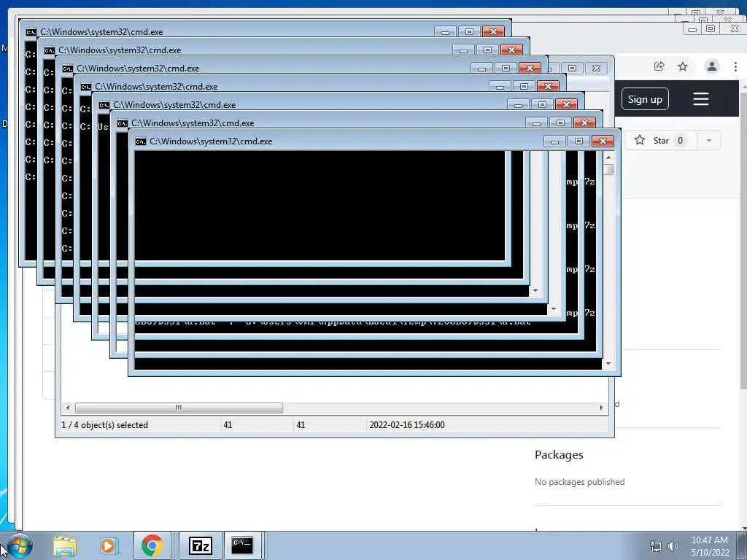Screen dimensions: 747x560
Task: Show the clock and date flyout
Action: (x=709, y=546)
